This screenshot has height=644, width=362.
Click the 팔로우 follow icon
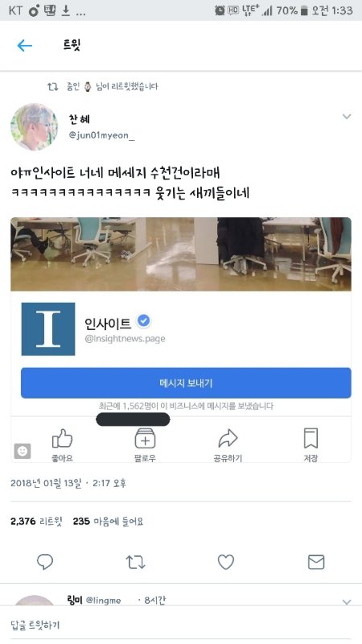(x=146, y=438)
